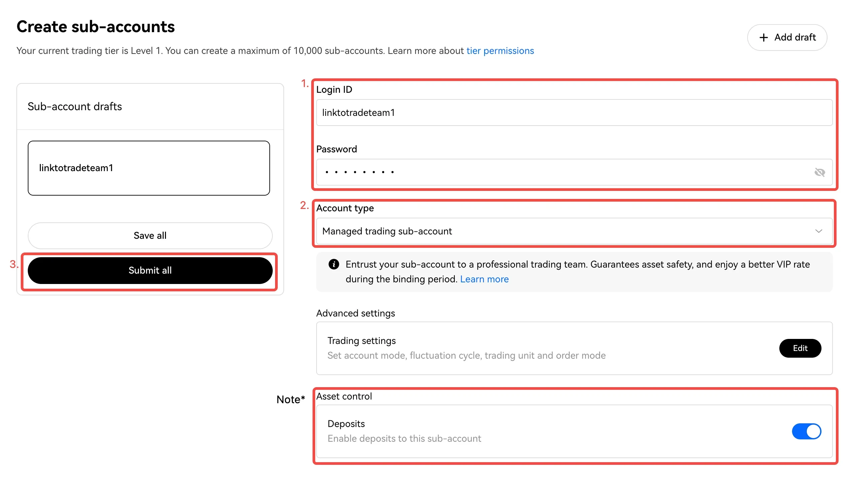Expand the Account type dropdown chevron
This screenshot has height=499, width=868.
tap(818, 231)
